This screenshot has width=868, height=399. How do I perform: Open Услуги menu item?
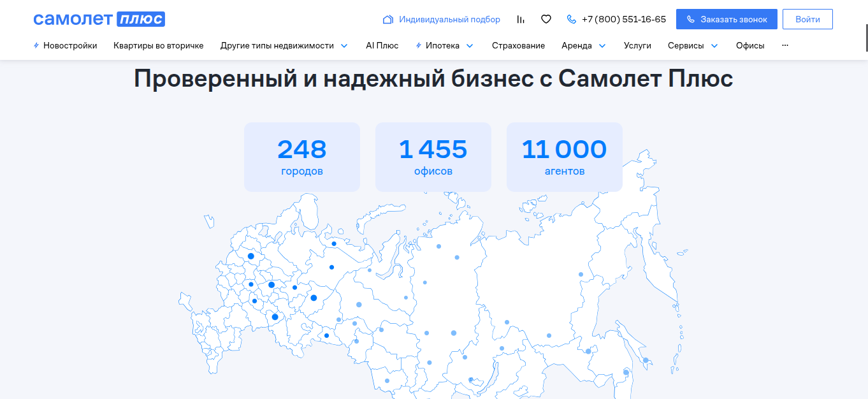(x=637, y=45)
